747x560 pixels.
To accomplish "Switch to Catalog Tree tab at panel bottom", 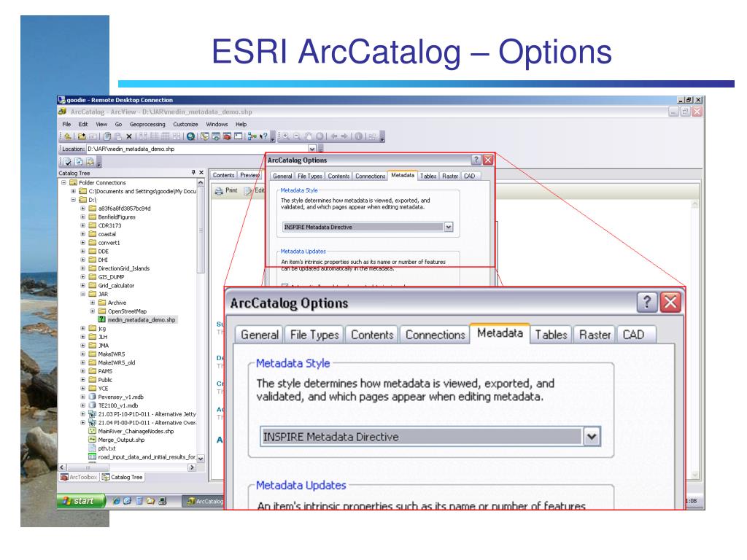I will 122,477.
